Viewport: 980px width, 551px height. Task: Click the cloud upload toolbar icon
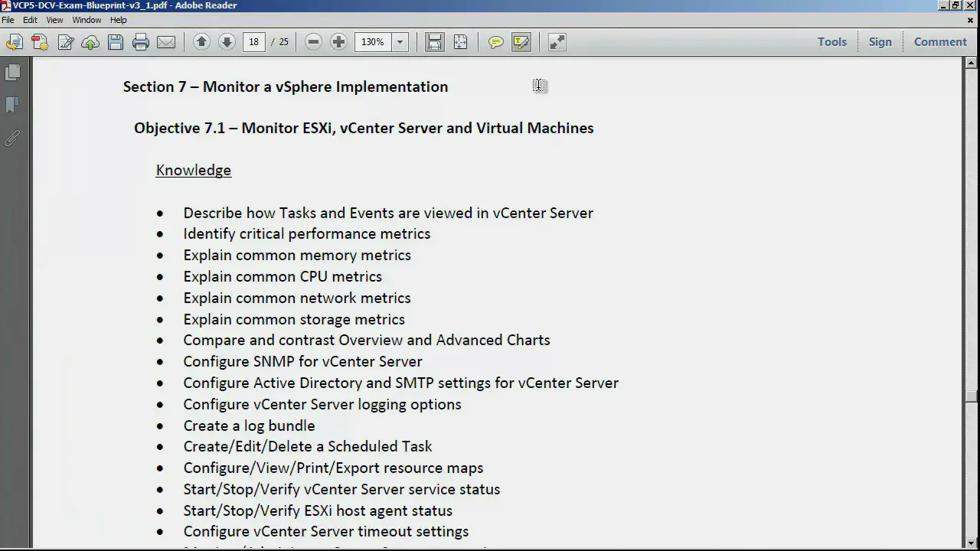(90, 42)
